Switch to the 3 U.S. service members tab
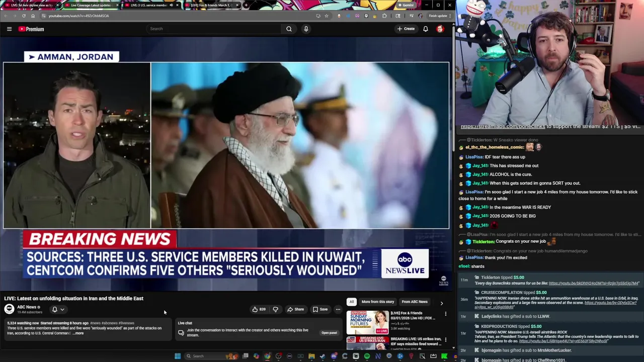644x362 pixels. (151, 5)
